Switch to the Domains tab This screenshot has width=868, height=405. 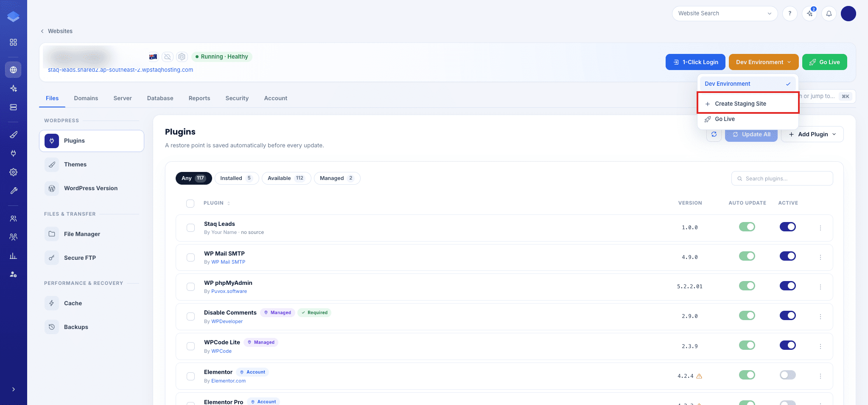[x=86, y=98]
